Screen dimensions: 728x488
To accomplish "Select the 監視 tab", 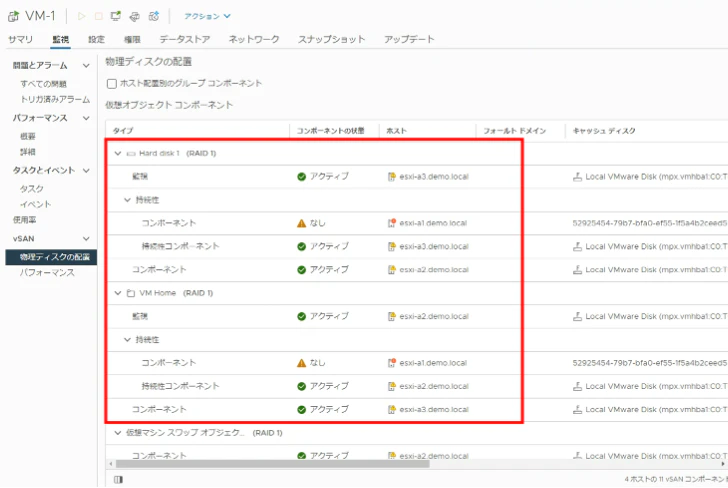I will pyautogui.click(x=60, y=39).
